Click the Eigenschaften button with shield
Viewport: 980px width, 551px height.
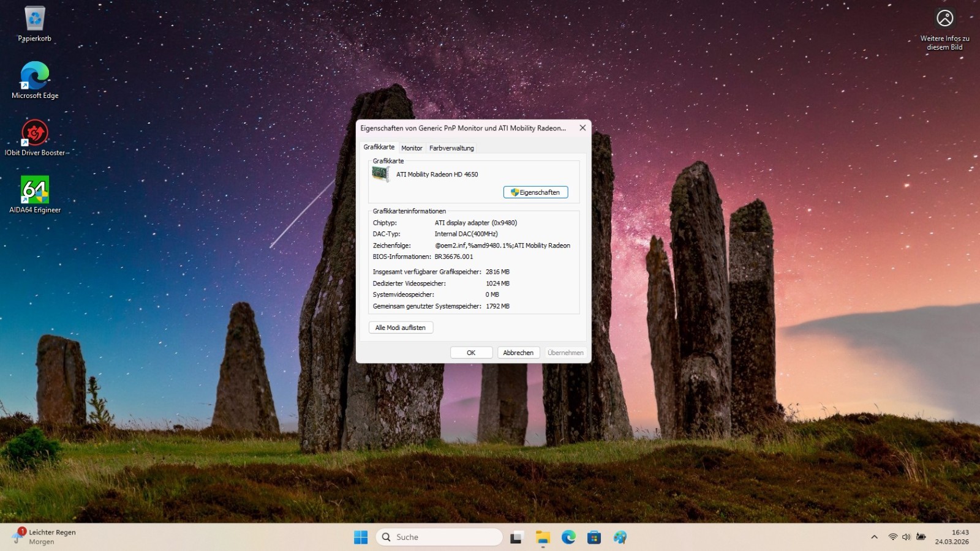(x=536, y=192)
